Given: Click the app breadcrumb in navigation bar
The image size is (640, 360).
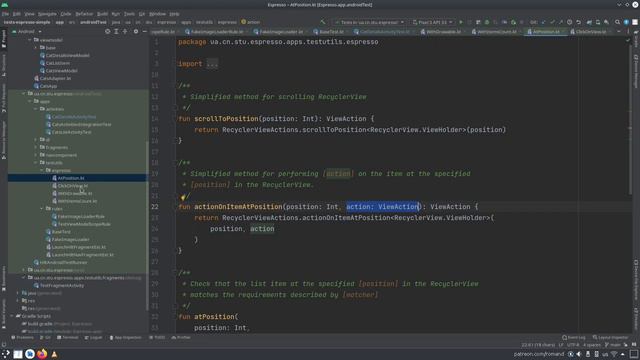Looking at the screenshot, I should (60, 22).
